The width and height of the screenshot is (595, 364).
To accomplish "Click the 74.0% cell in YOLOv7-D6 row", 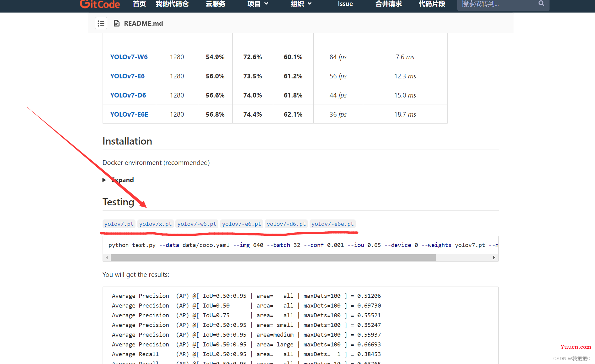I will [x=252, y=95].
